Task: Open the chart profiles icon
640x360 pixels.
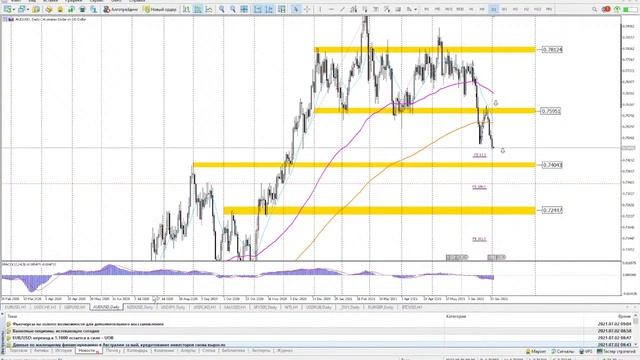Action: pos(21,9)
